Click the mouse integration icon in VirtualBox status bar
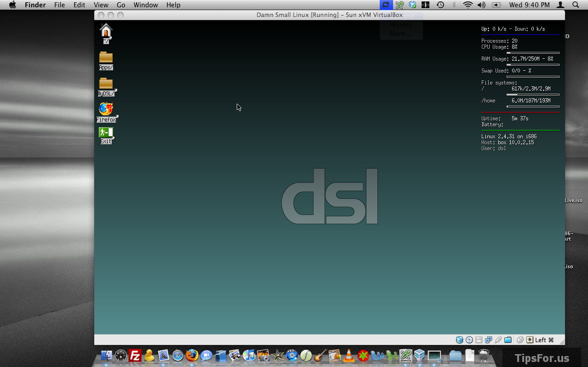The width and height of the screenshot is (588, 367). point(520,340)
